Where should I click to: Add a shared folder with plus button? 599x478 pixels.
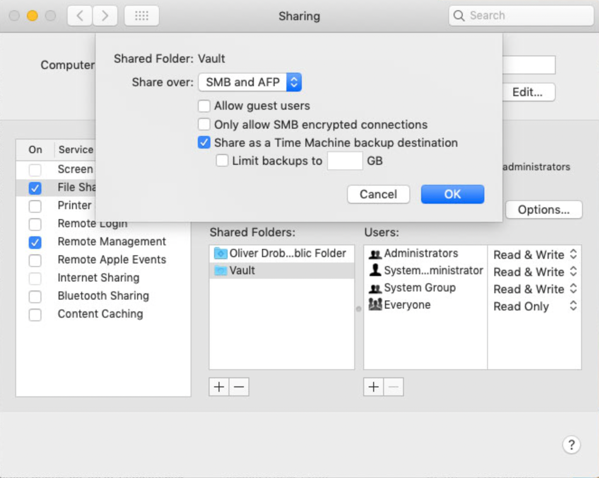coord(219,387)
